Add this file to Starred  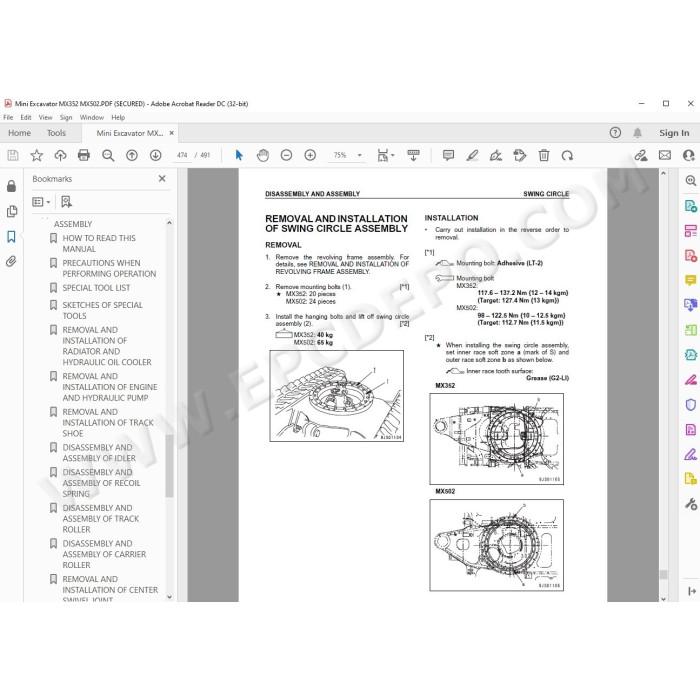(37, 155)
